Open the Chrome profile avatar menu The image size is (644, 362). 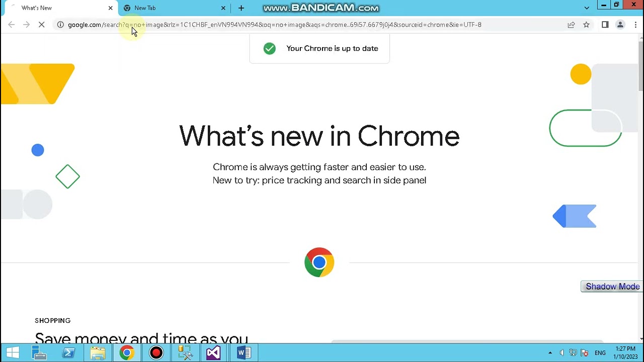pyautogui.click(x=620, y=25)
